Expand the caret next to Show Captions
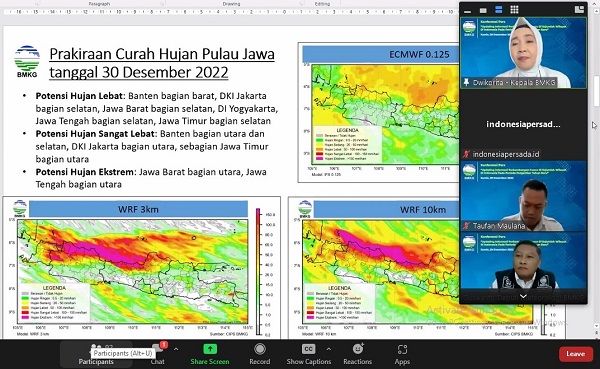The width and height of the screenshot is (600, 369). tap(328, 349)
